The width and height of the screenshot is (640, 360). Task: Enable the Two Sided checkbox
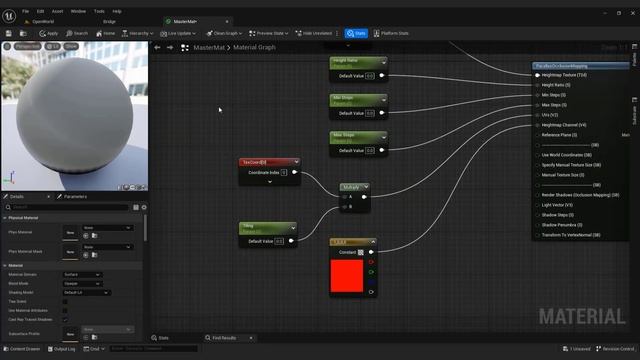pos(65,302)
